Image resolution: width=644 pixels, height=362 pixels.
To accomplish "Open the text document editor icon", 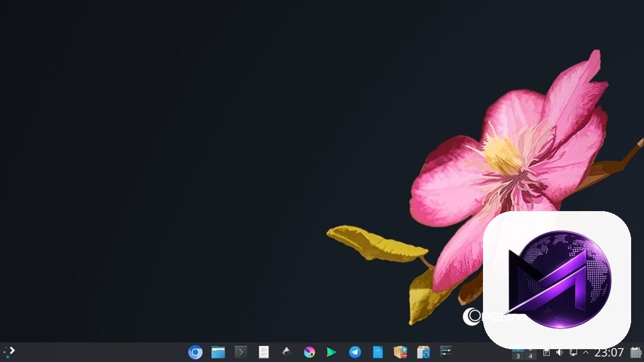I will pos(263,351).
